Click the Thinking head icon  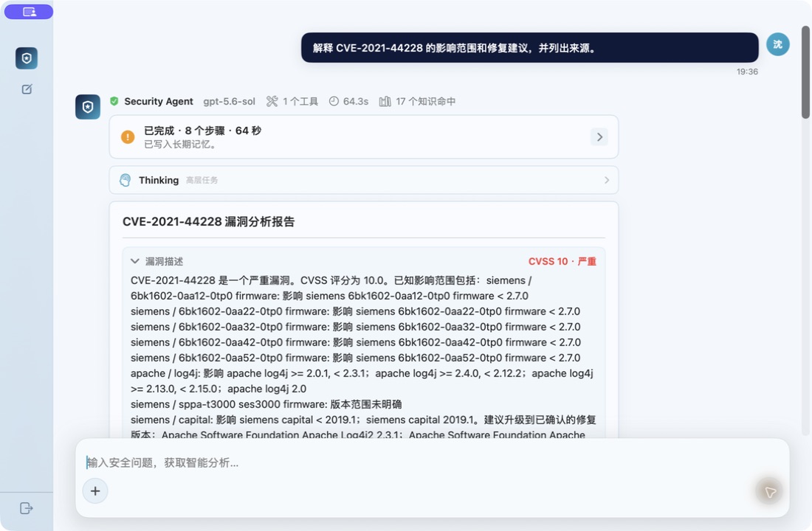click(x=125, y=180)
